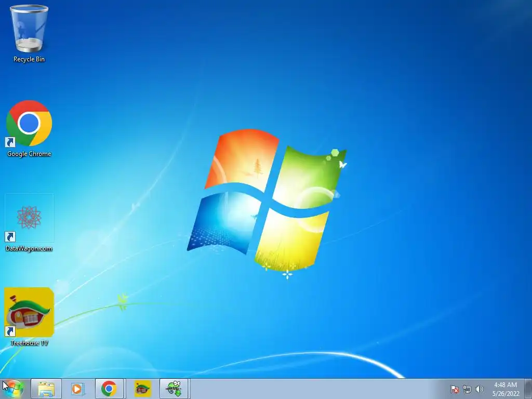Open Google Chrome from the taskbar
Screen dimensions: 532x399
click(109, 389)
